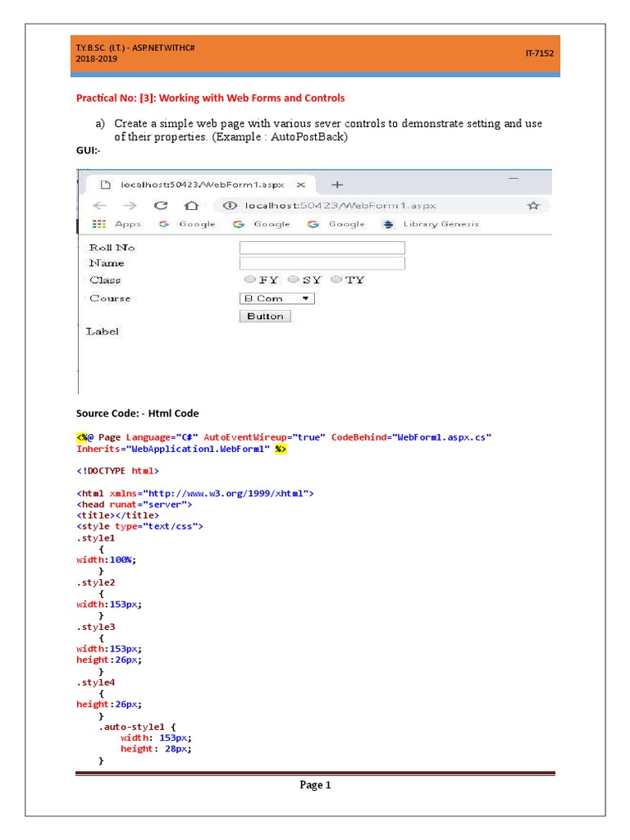Open the first Google bookmark
The height and width of the screenshot is (840, 630).
coord(187,224)
